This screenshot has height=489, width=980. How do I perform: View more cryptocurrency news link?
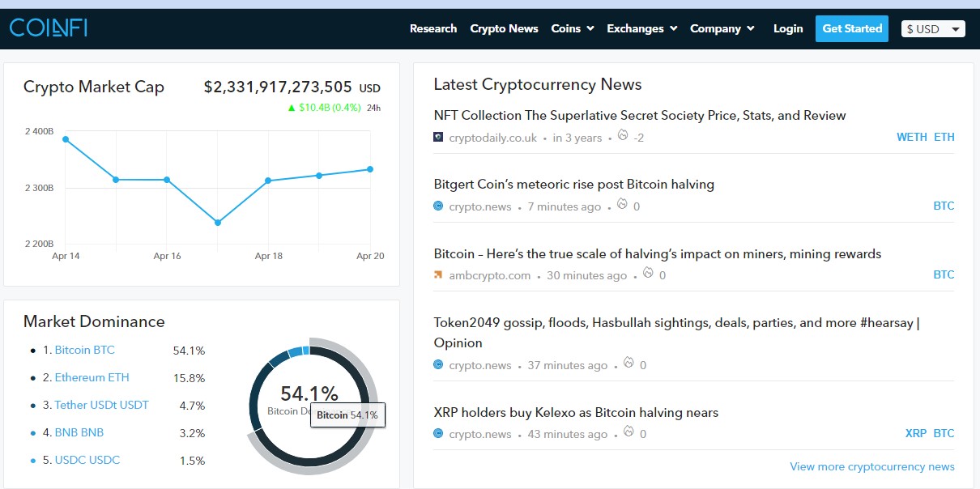click(x=872, y=466)
